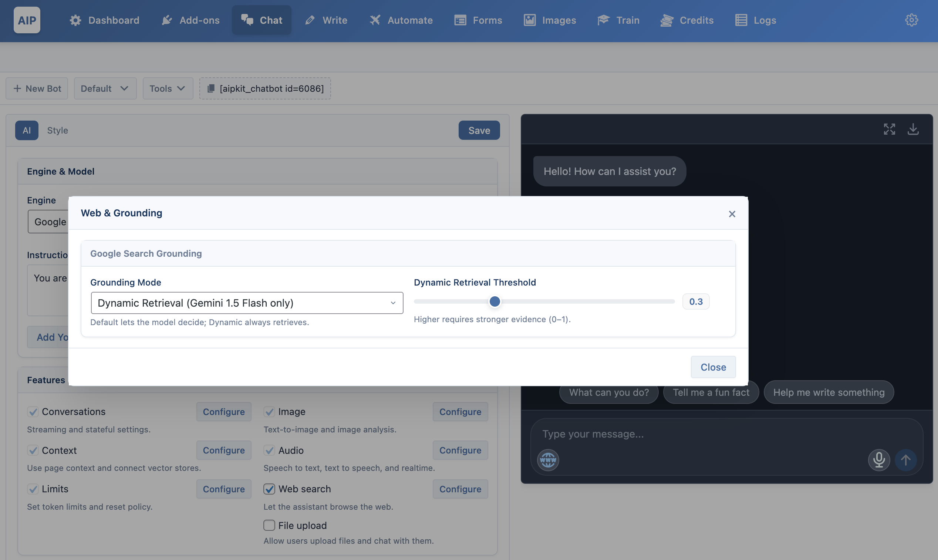Configure Image settings

(460, 412)
